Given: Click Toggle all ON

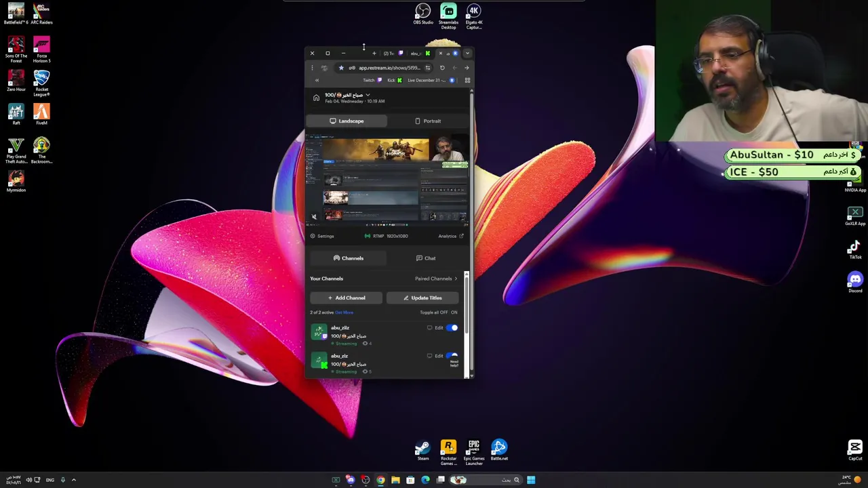Looking at the screenshot, I should (x=454, y=312).
